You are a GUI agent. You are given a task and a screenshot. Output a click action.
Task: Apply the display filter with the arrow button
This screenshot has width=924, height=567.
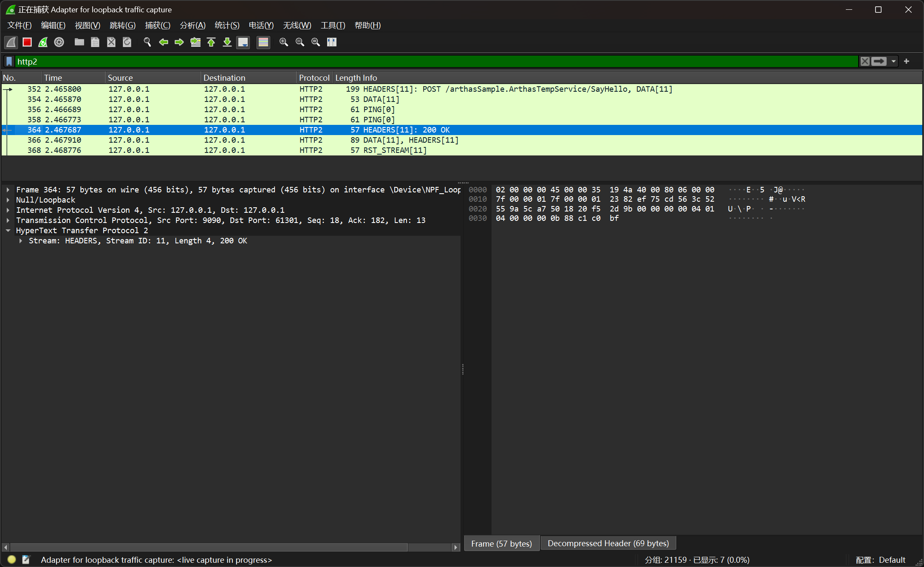pos(879,62)
